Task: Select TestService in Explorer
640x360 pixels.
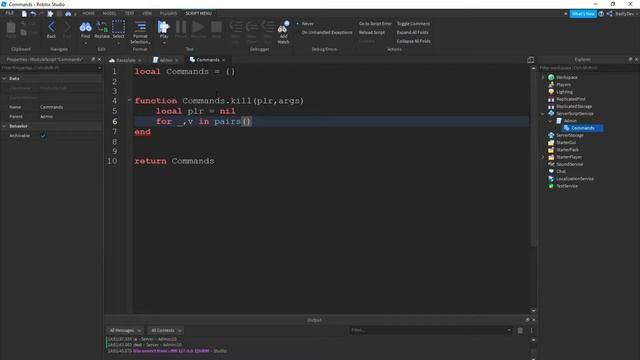Action: [x=567, y=186]
